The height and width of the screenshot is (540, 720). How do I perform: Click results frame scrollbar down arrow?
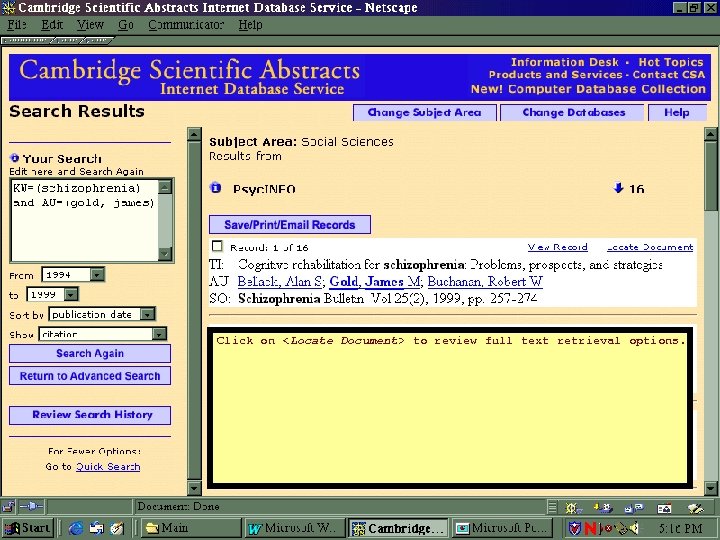tap(711, 488)
